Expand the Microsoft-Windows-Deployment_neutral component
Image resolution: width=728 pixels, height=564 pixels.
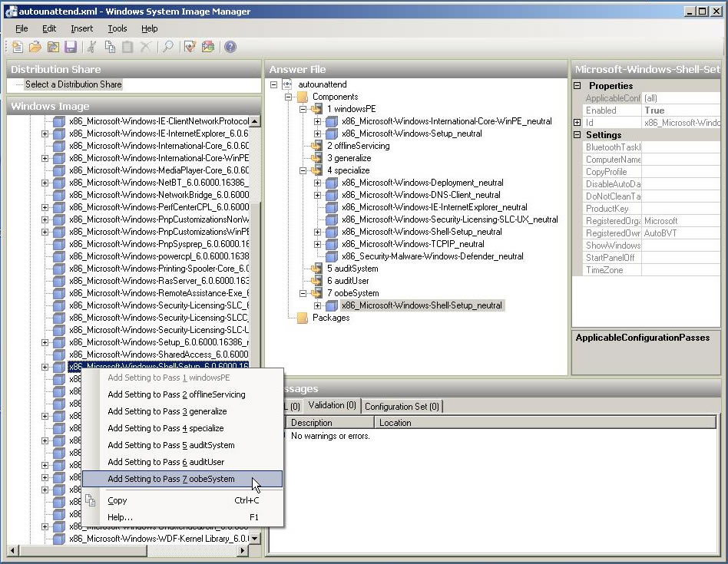(318, 183)
